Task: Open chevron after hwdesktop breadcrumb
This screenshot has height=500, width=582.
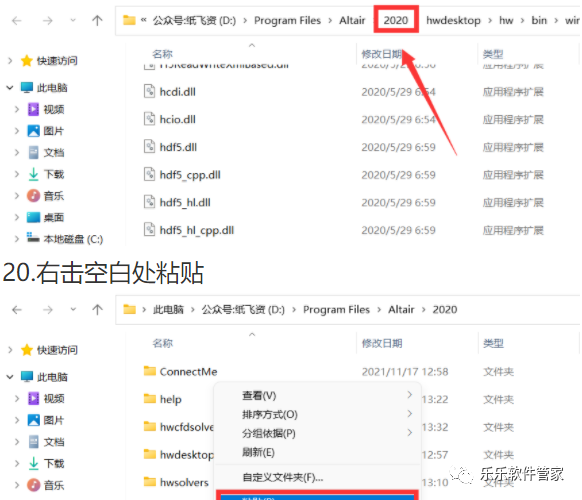Action: 490,21
